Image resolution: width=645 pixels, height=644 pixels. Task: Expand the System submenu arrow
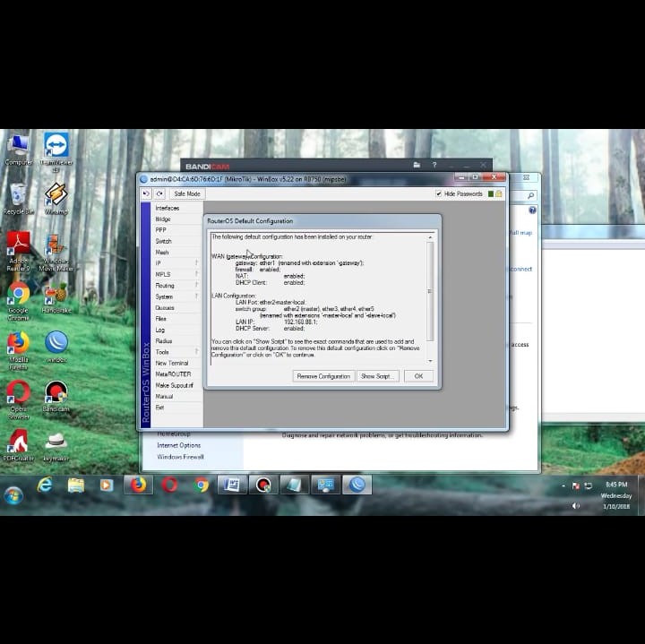(196, 296)
